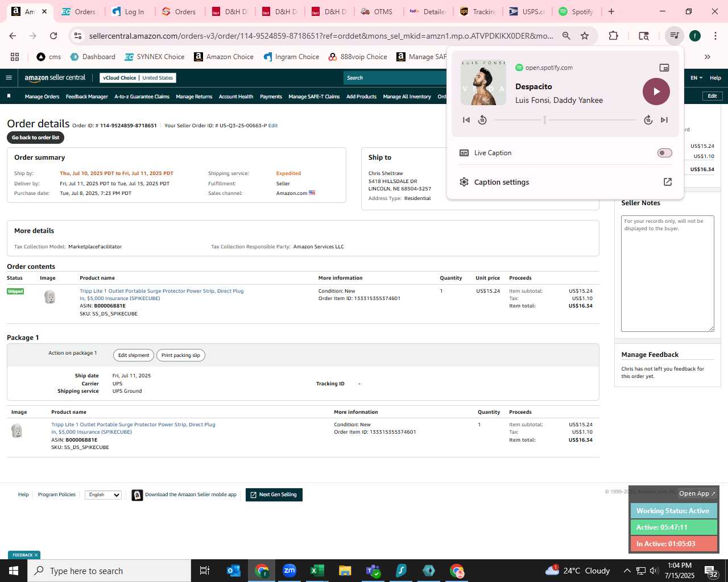Toggle the Live Caption switch
Image resolution: width=728 pixels, height=582 pixels.
(664, 153)
